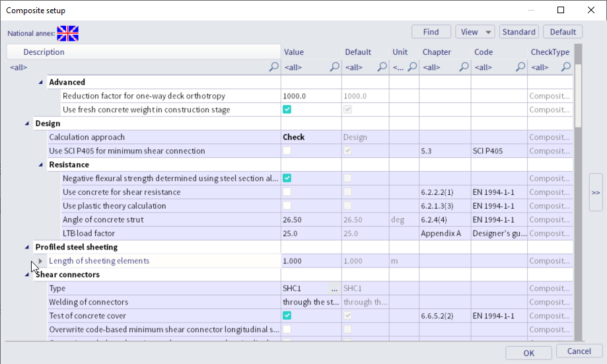Disable use fresh concrete weight checkbox
This screenshot has height=364, width=607.
pos(287,110)
